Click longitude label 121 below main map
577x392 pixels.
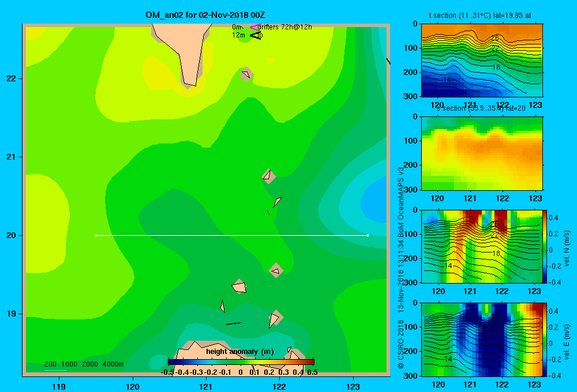click(x=206, y=386)
